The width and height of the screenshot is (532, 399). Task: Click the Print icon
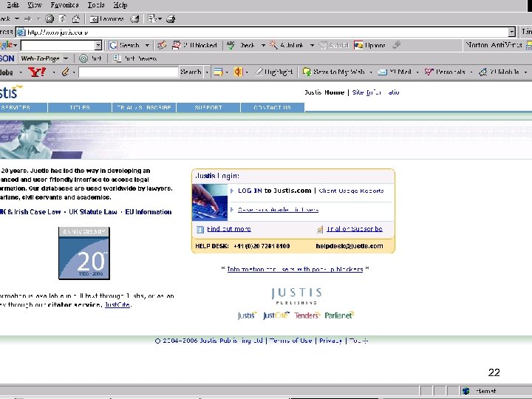click(171, 19)
